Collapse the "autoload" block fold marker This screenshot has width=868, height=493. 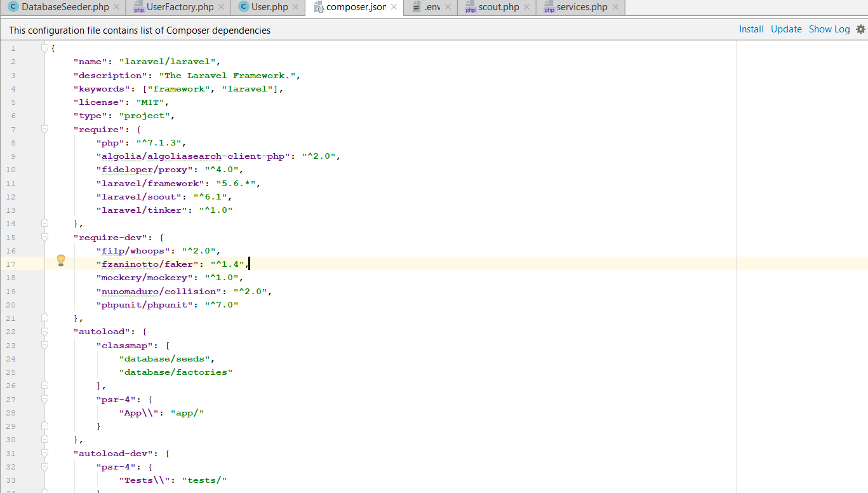(x=44, y=332)
